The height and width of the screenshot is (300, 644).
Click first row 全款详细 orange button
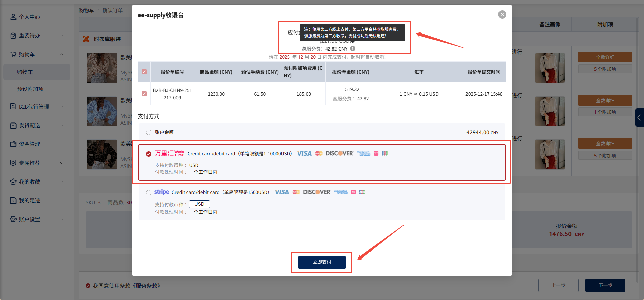point(605,57)
